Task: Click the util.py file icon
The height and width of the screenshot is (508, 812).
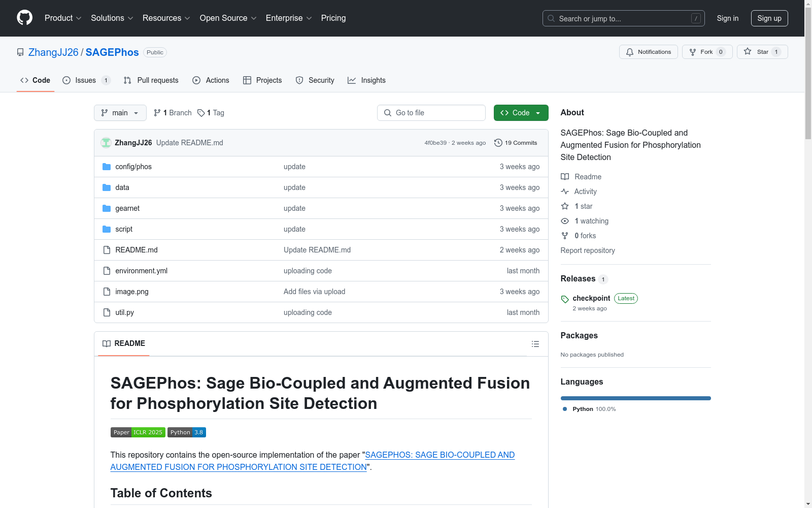Action: 107,312
